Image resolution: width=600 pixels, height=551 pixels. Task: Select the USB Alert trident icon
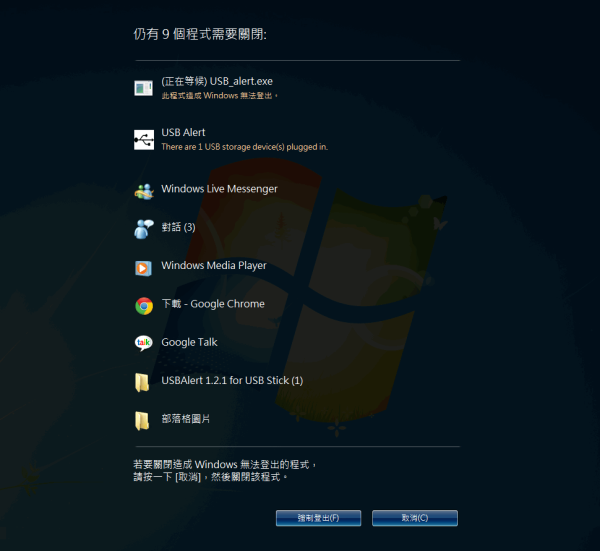pos(144,140)
